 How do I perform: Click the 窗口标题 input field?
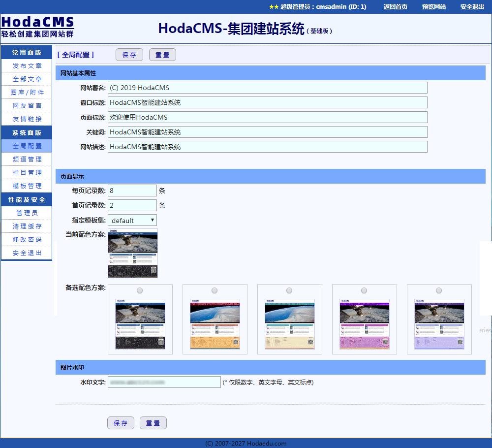pyautogui.click(x=268, y=102)
